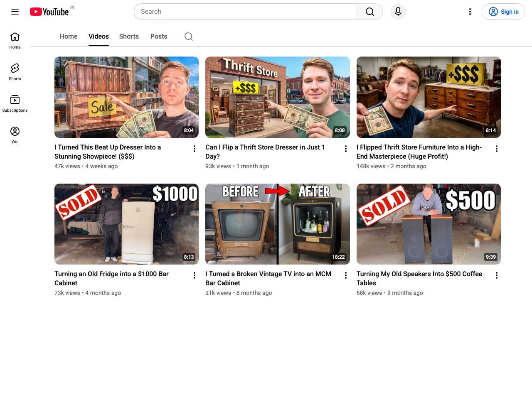The width and height of the screenshot is (532, 407).
Task: Open 'I Turned a Broken Vintage TV' title
Action: pyautogui.click(x=268, y=279)
